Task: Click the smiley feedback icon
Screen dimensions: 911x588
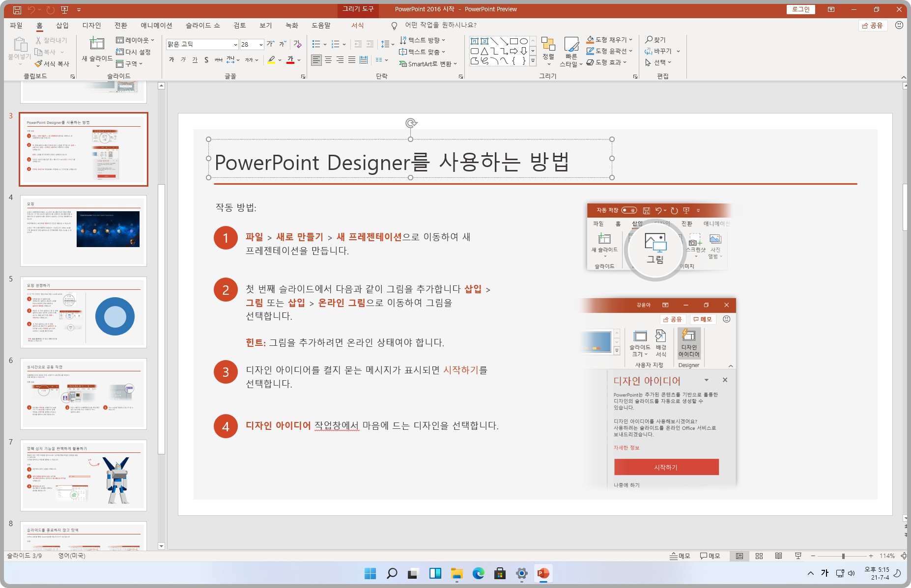Action: [899, 25]
